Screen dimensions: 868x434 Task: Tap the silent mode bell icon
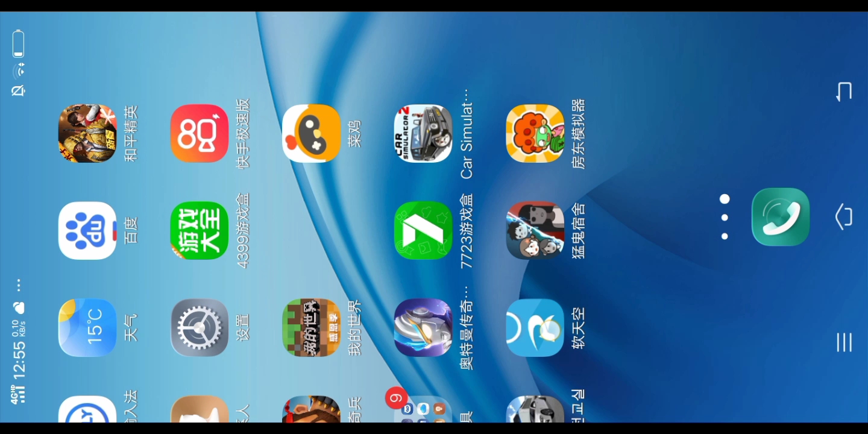pos(19,90)
